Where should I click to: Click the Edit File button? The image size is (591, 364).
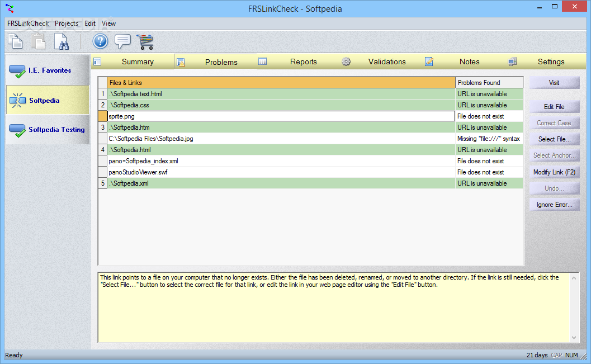[554, 107]
